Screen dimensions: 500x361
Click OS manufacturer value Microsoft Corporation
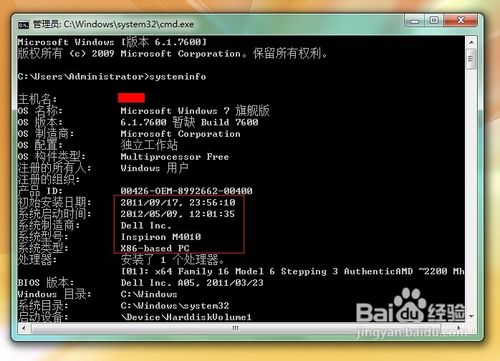180,134
